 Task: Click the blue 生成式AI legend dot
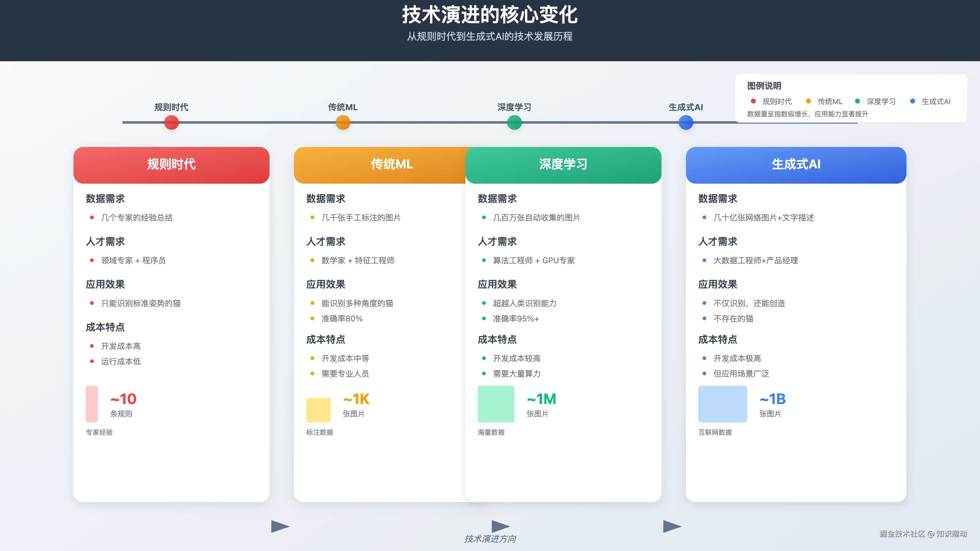click(x=912, y=101)
